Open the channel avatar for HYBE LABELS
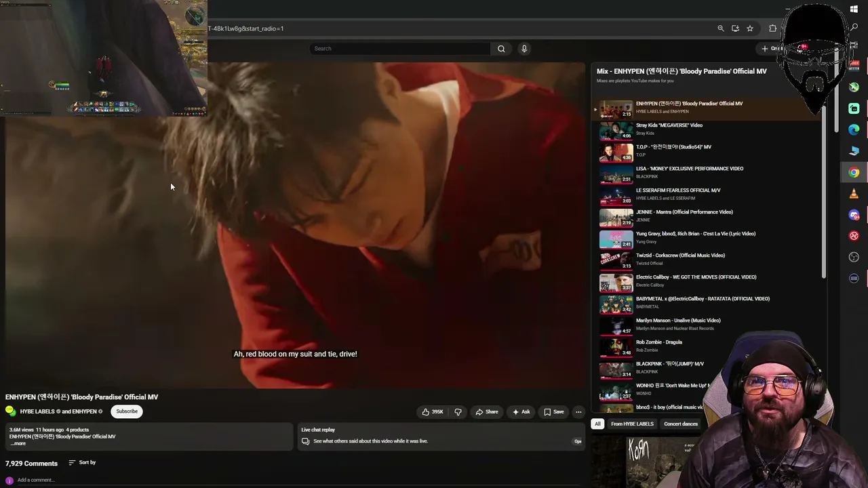 point(10,411)
